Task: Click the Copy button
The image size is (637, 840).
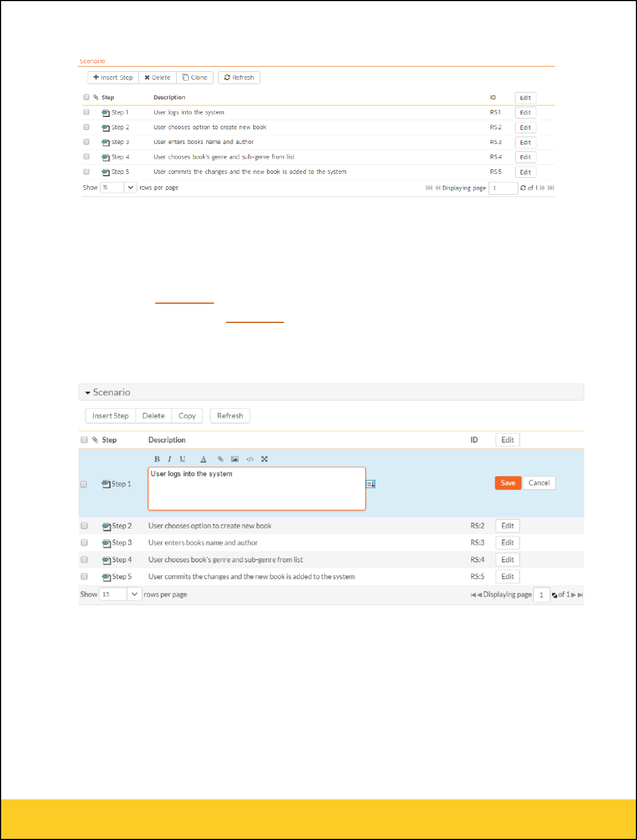Action: [187, 415]
